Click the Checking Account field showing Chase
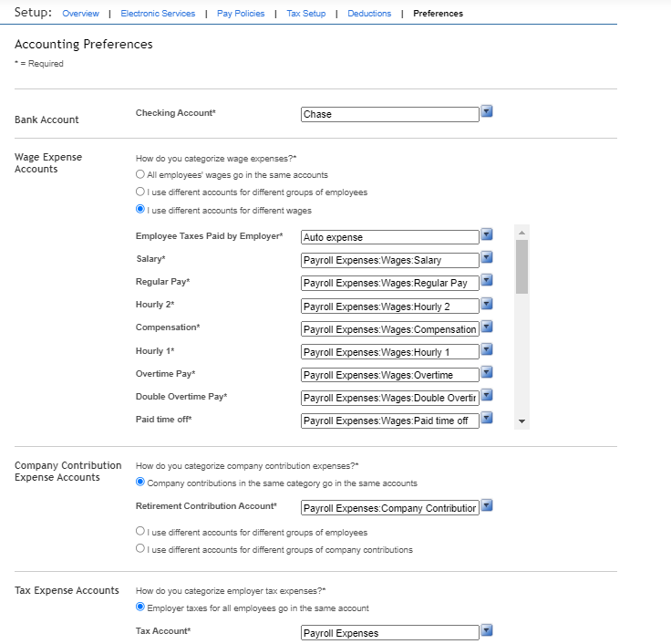671x644 pixels. pos(390,114)
